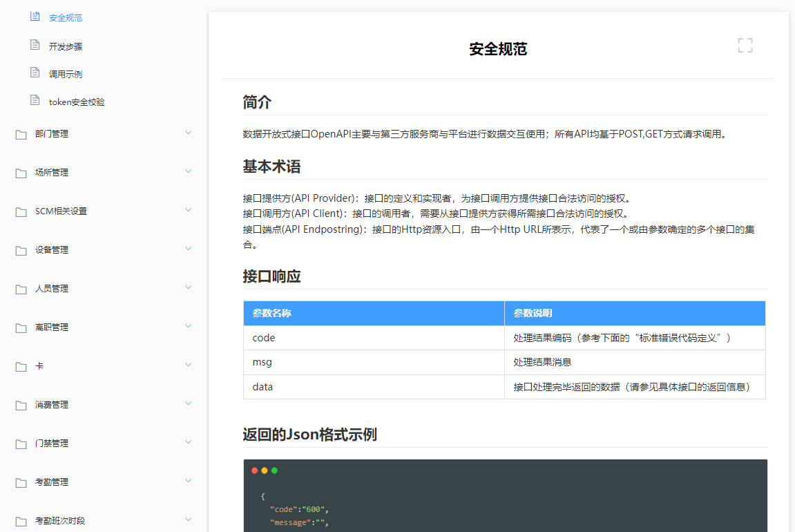The width and height of the screenshot is (795, 532).
Task: Expand the 门禁管理 chevron
Action: pyautogui.click(x=188, y=442)
